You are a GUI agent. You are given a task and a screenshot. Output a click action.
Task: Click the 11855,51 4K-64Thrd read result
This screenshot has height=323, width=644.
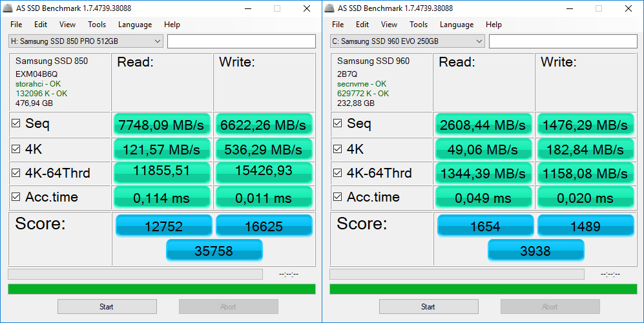[x=162, y=173]
